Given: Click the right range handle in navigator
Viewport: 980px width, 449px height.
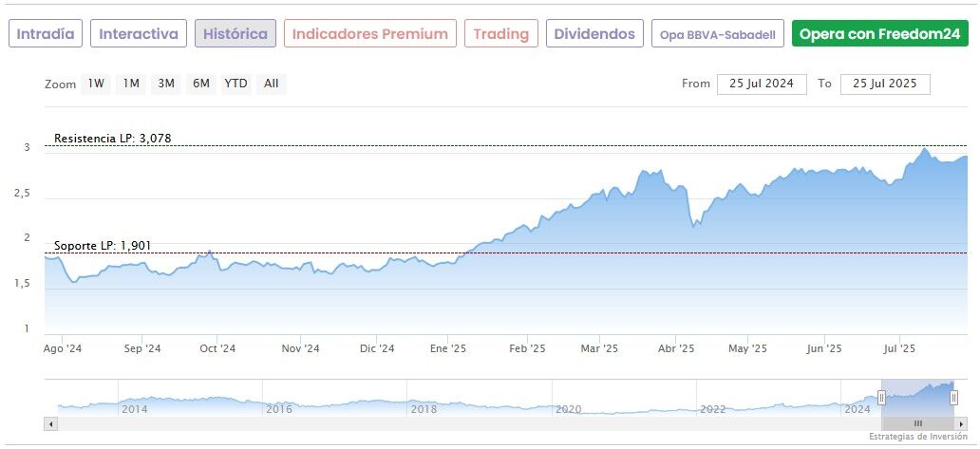Looking at the screenshot, I should click(x=953, y=398).
